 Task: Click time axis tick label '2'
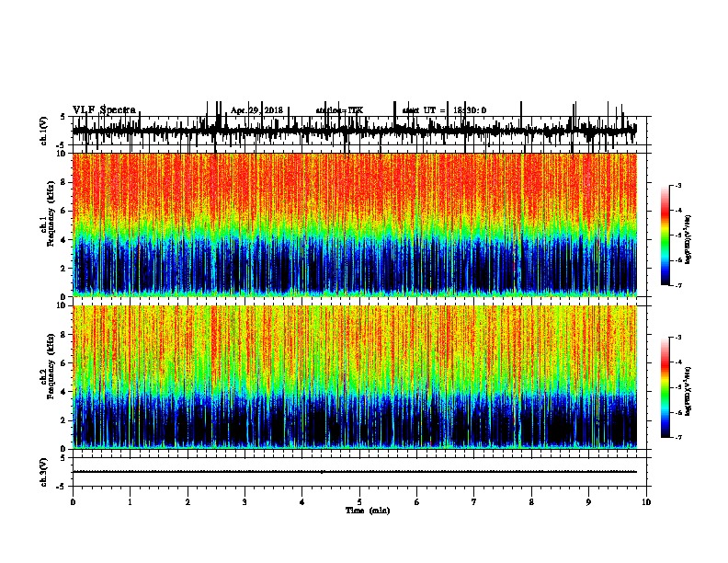[x=188, y=502]
